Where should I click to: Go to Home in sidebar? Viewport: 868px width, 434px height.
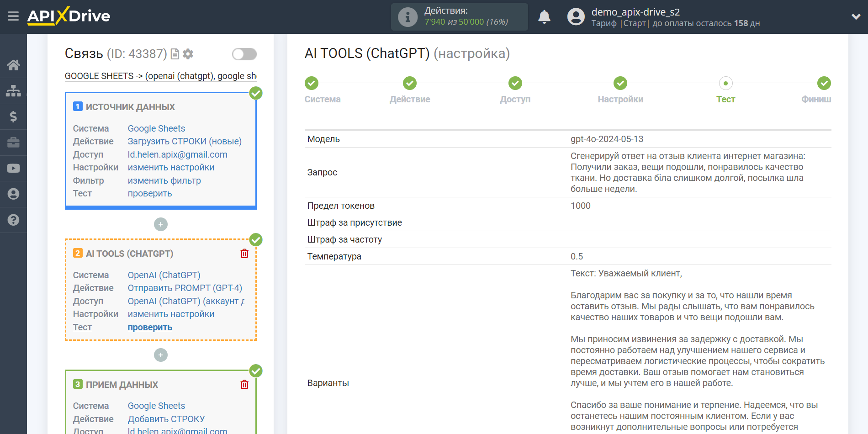[x=13, y=65]
